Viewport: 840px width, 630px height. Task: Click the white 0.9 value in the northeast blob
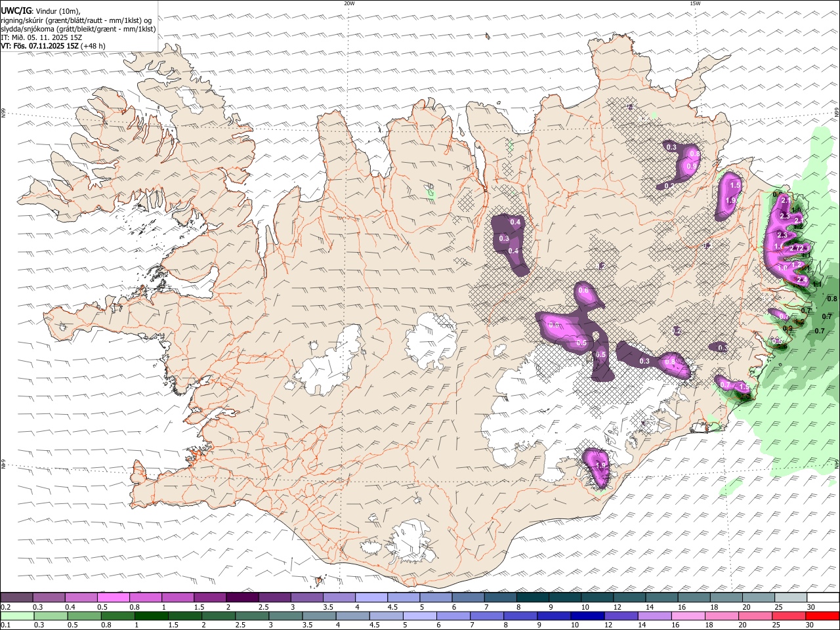691,166
